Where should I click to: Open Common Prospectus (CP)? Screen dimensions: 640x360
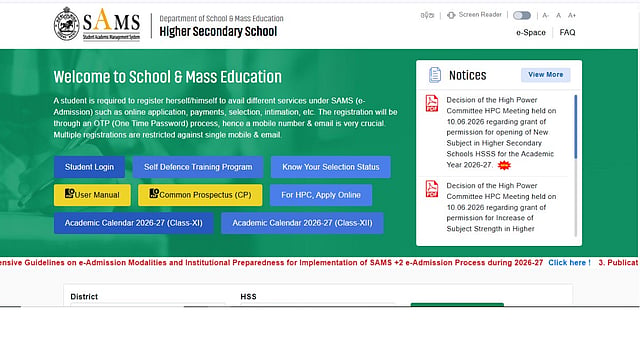pyautogui.click(x=200, y=195)
